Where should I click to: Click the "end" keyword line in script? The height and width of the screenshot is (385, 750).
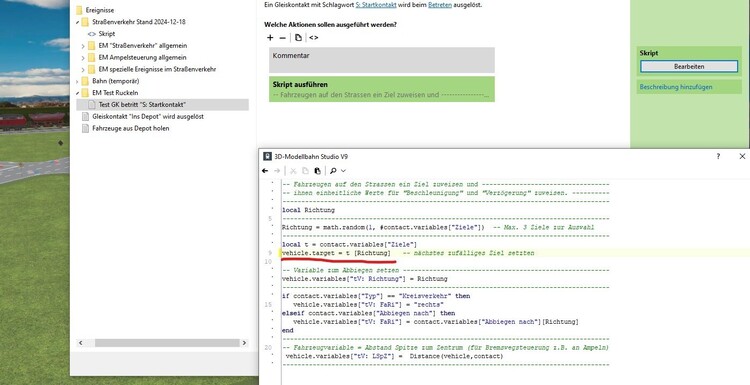(x=288, y=330)
